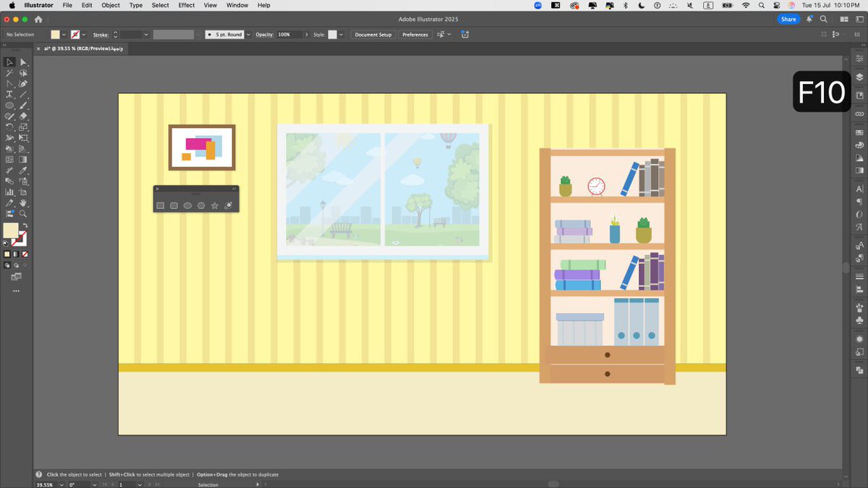Toggle Draw Normal mode
Screen dimensions: 868x488
[7, 265]
